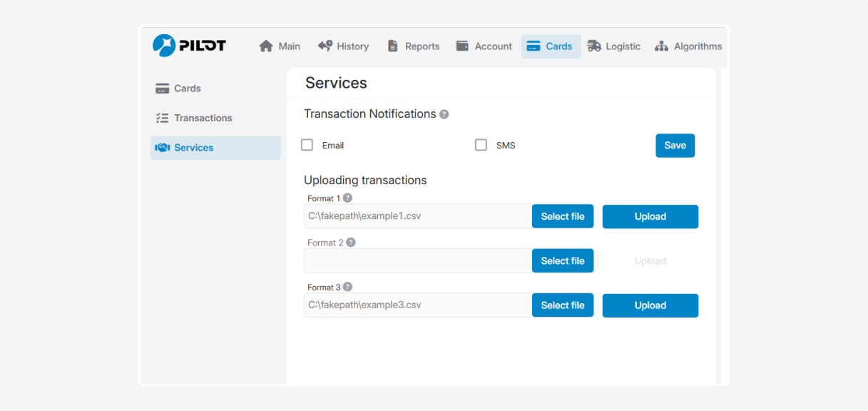Screen dimensions: 868x411
Task: Click the Format 2 help icon
Action: tap(350, 243)
